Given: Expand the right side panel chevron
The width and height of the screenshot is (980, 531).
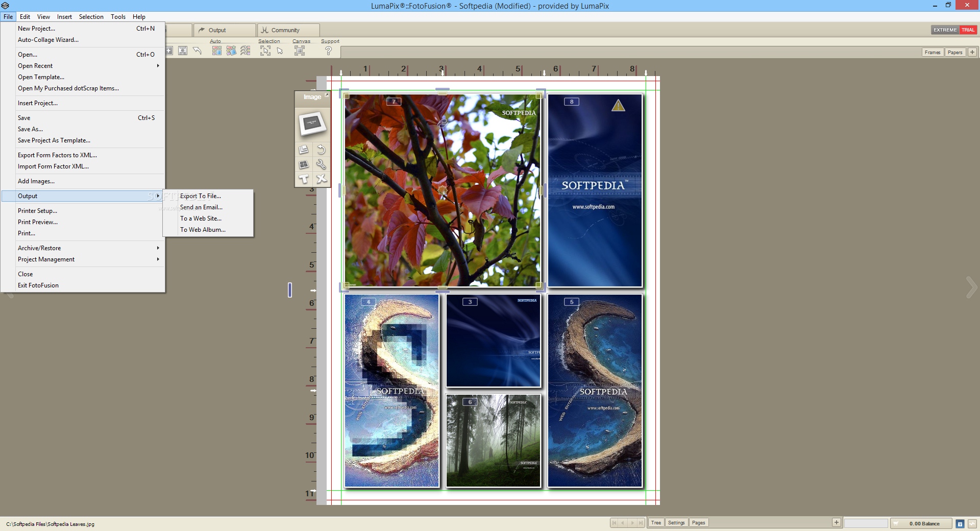Looking at the screenshot, I should tap(971, 287).
